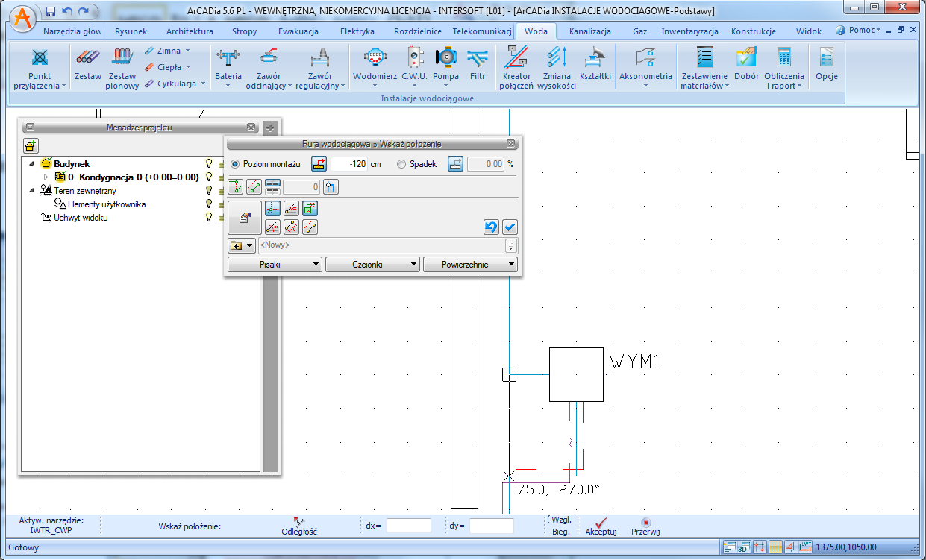This screenshot has width=926, height=560.
Task: Click the set-level icon next to Poziom montażu
Action: 319,164
